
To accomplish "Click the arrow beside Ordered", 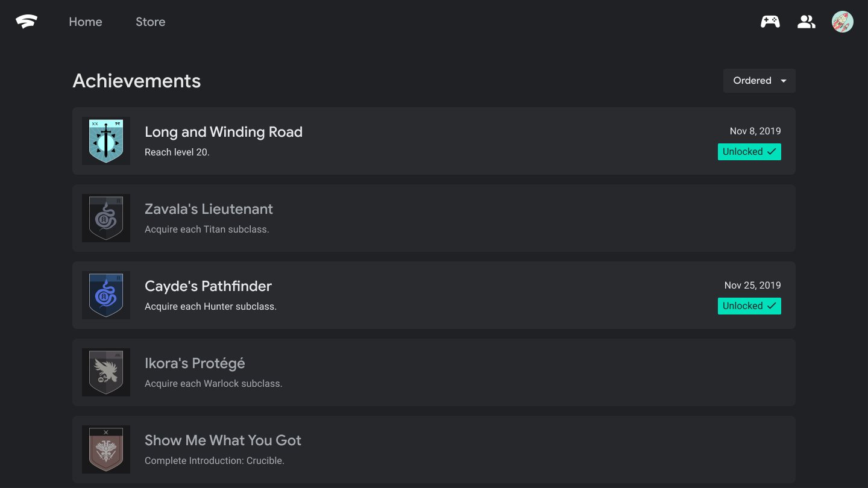I will (x=784, y=81).
